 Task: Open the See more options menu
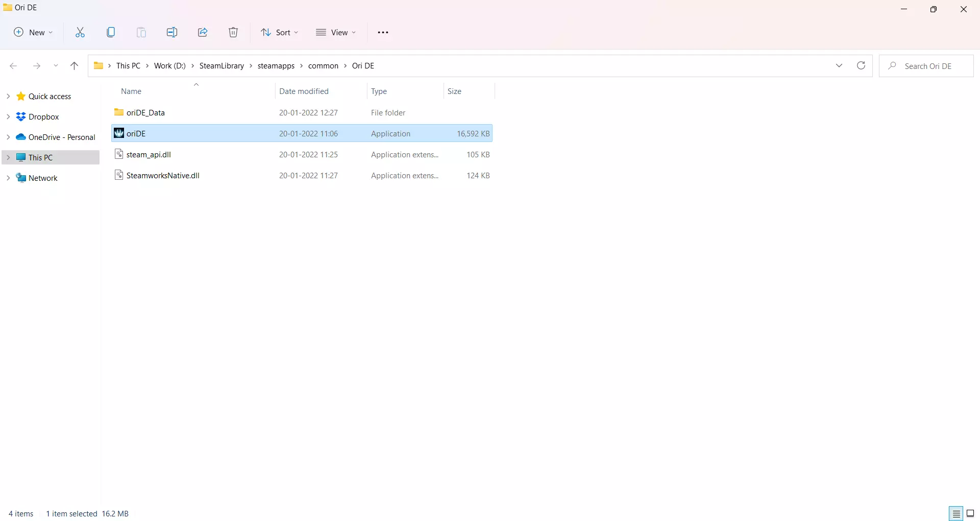coord(383,33)
